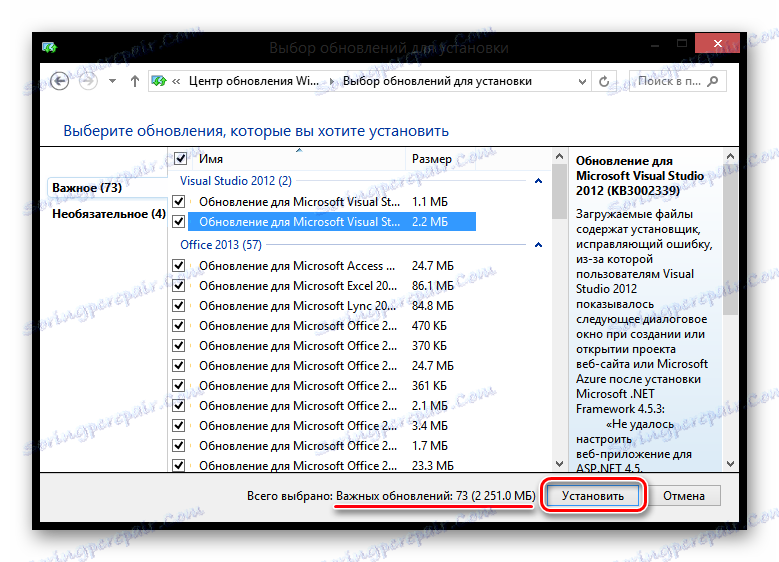Screen dimensions: 779x562
Task: Go up one level with the Up arrow
Action: (x=135, y=81)
